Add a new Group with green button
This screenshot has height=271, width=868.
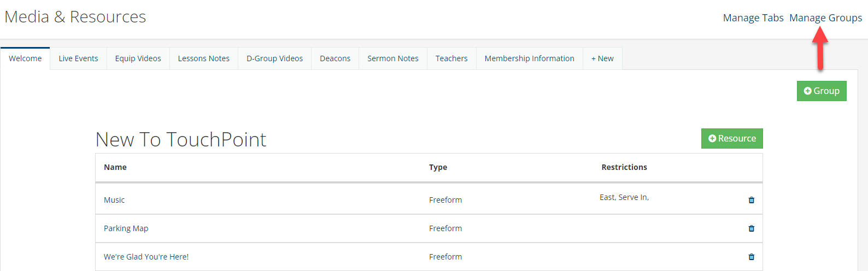(822, 91)
